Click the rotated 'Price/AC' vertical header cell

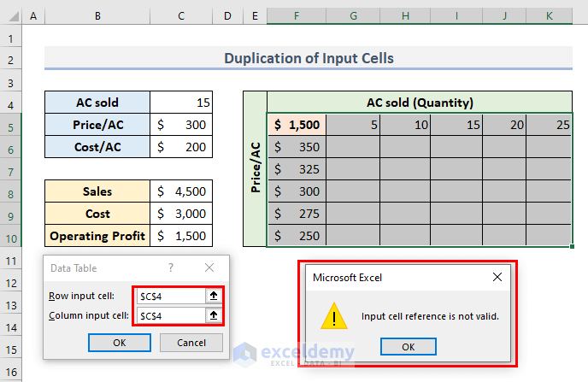pos(255,168)
